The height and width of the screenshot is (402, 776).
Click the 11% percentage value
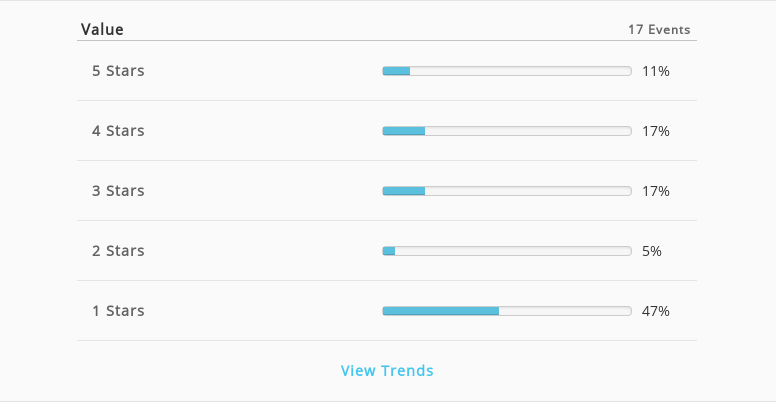[x=656, y=71]
